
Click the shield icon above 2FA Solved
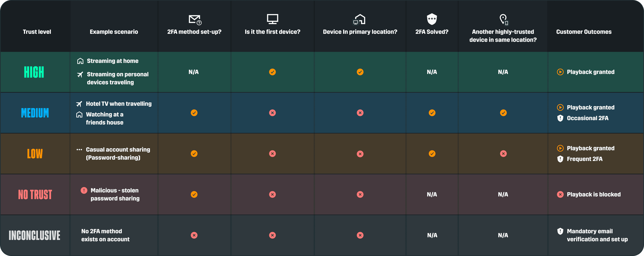coord(432,19)
